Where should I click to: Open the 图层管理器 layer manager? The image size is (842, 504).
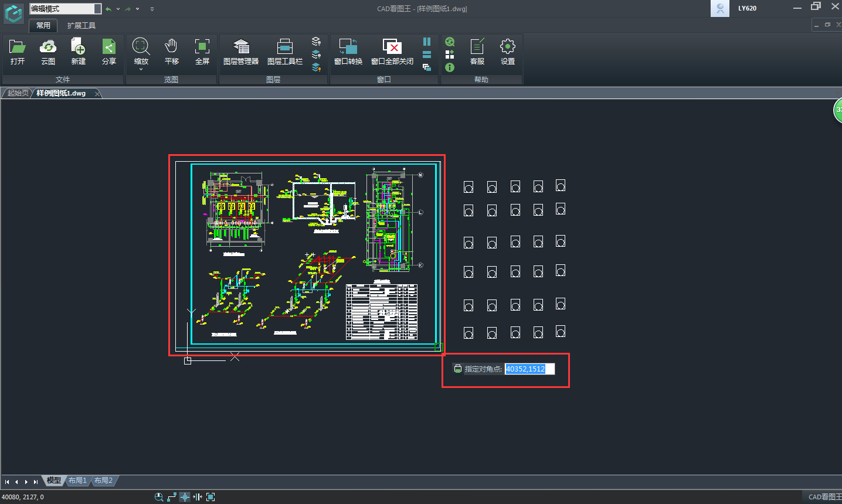tap(241, 52)
